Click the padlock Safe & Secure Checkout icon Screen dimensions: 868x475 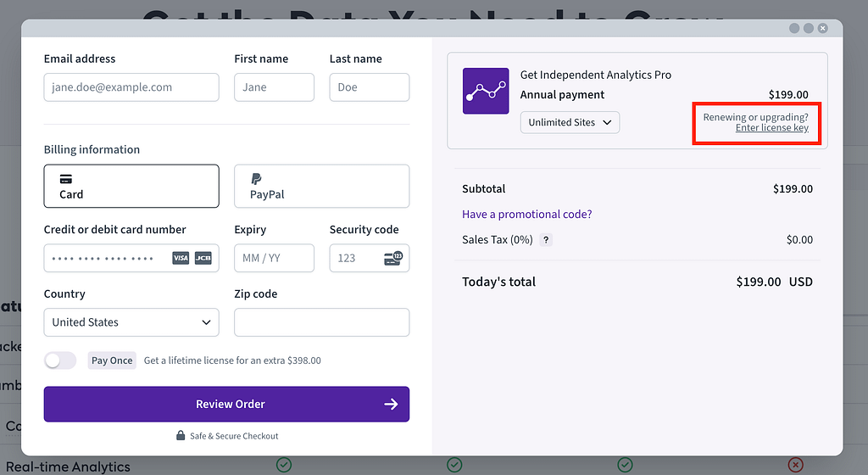(x=181, y=436)
